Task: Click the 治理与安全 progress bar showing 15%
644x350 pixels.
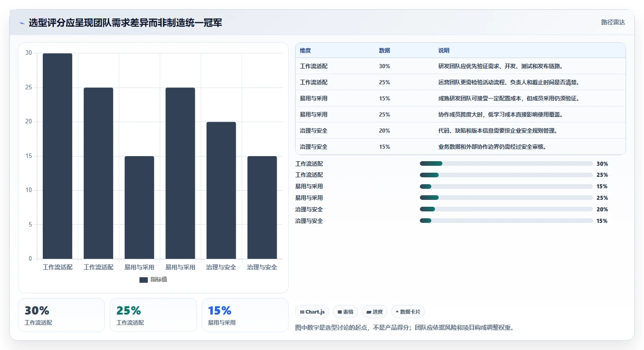Action: (506, 221)
